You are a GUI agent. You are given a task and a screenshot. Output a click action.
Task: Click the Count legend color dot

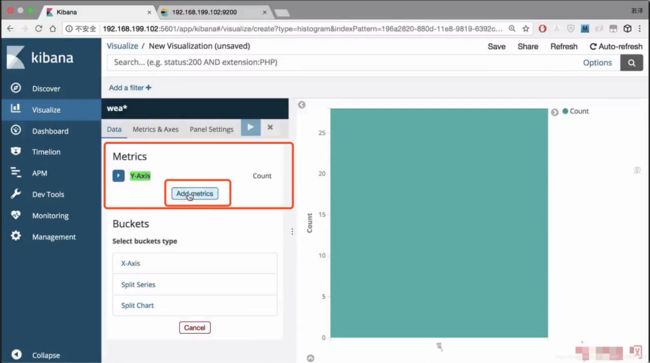pos(565,111)
